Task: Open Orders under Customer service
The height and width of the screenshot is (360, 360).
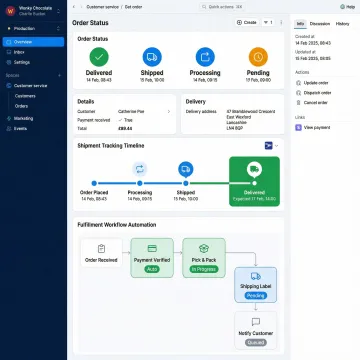Action: point(21,106)
